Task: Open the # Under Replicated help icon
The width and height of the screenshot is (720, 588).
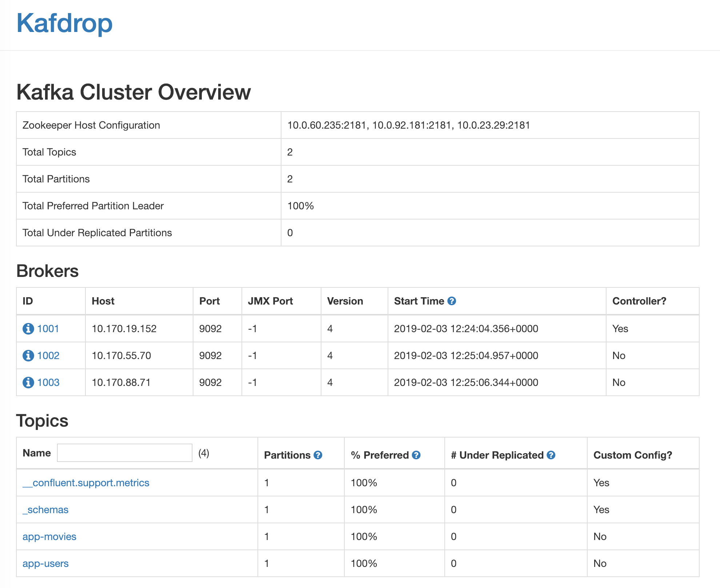Action: (x=551, y=455)
